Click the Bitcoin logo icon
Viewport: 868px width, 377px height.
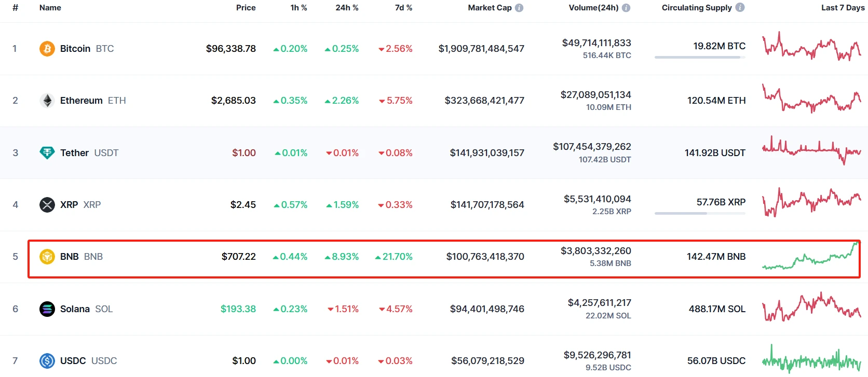coord(47,49)
